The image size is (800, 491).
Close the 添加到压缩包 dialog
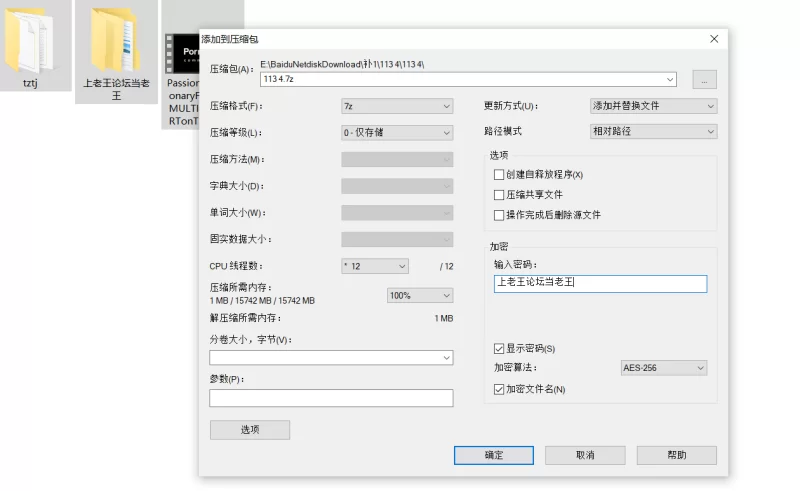tap(714, 39)
